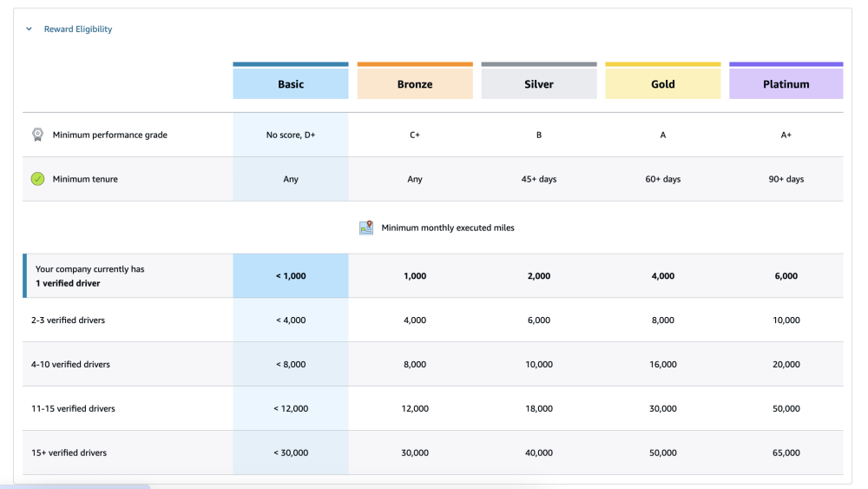Select the Gold tier column header
Image resolution: width=868 pixels, height=489 pixels.
point(663,84)
